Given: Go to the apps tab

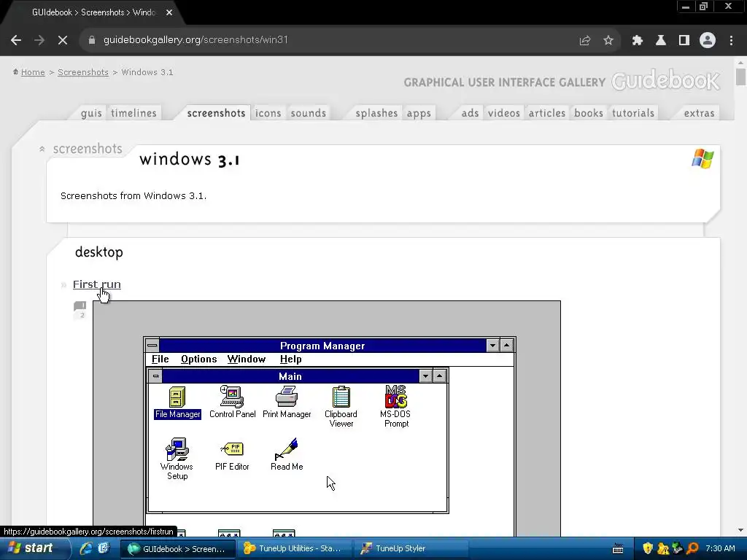Looking at the screenshot, I should point(419,113).
